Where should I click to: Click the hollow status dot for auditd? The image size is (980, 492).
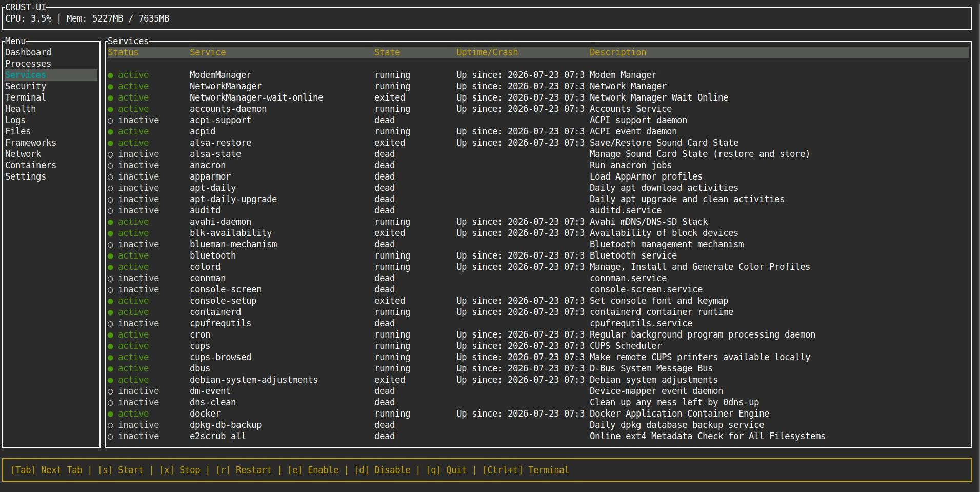point(110,211)
